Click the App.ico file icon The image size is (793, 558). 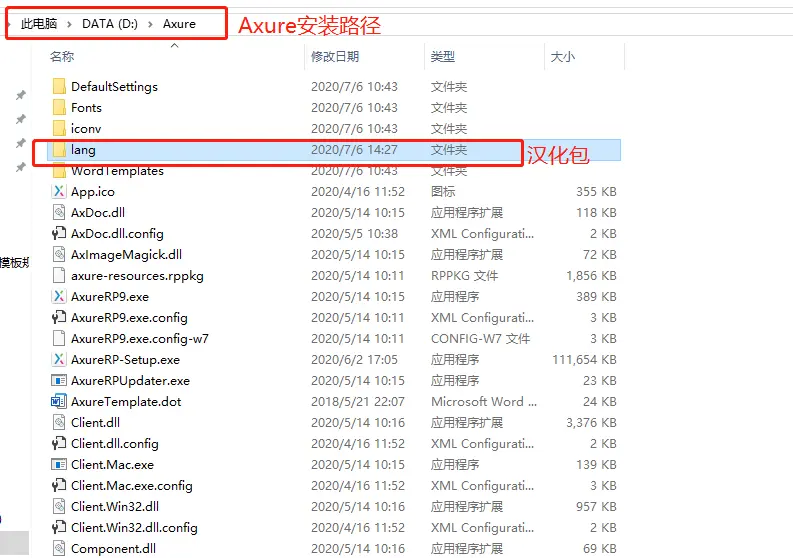click(59, 192)
